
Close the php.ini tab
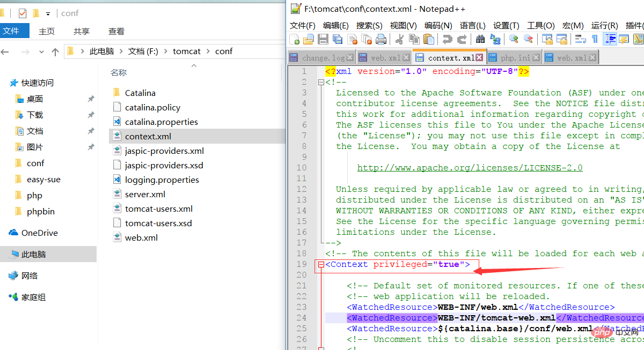pyautogui.click(x=536, y=57)
